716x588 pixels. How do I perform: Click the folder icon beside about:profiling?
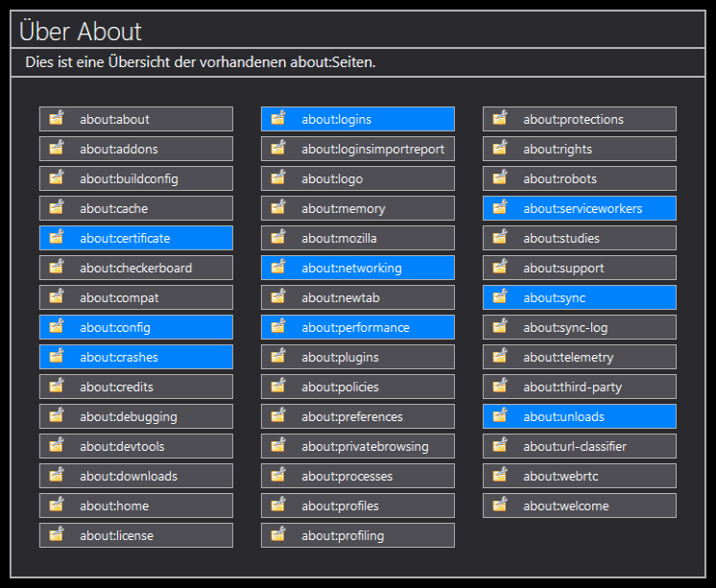click(x=278, y=534)
